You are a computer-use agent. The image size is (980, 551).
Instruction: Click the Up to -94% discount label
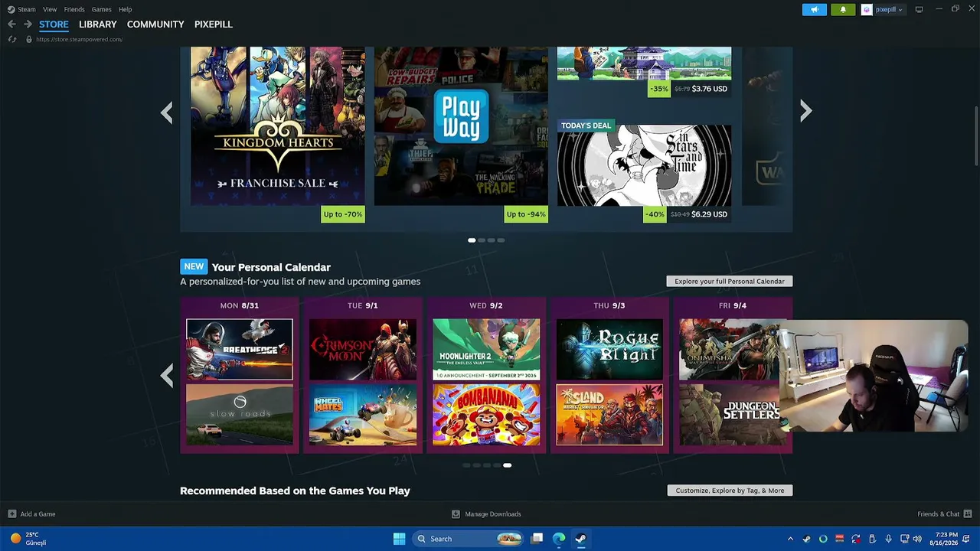(526, 214)
